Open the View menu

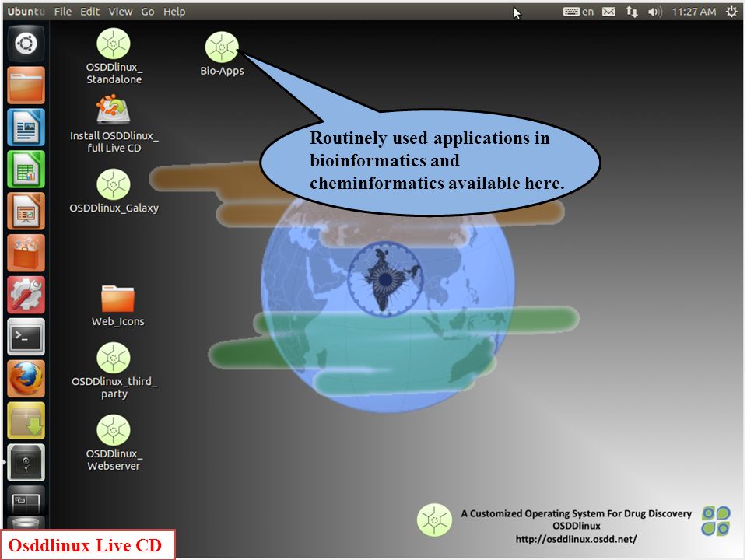pyautogui.click(x=120, y=12)
